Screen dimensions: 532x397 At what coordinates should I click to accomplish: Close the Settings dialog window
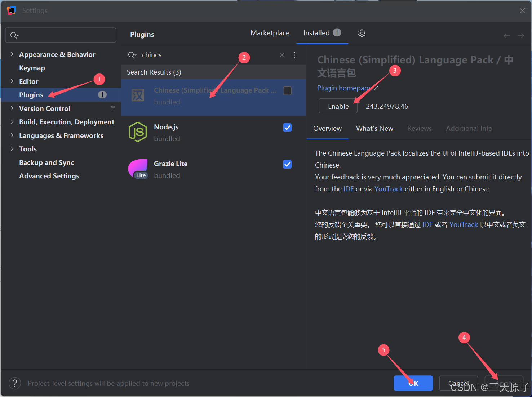(522, 10)
